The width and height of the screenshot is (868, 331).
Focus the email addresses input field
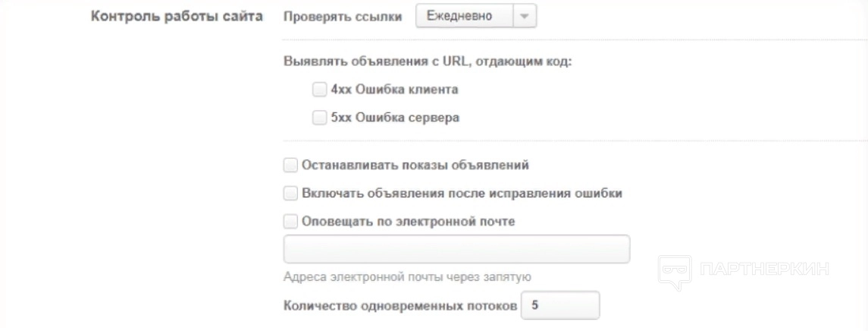(x=456, y=249)
